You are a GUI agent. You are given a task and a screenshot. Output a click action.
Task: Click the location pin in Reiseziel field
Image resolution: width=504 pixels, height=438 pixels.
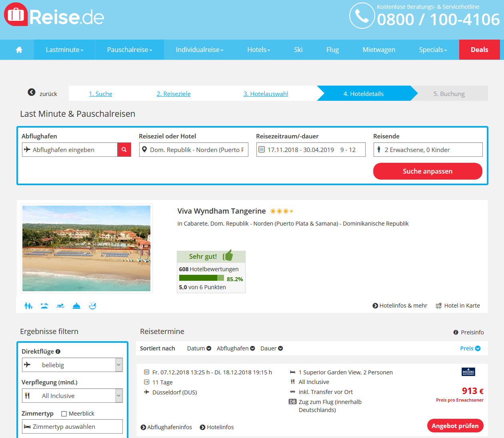(x=144, y=149)
